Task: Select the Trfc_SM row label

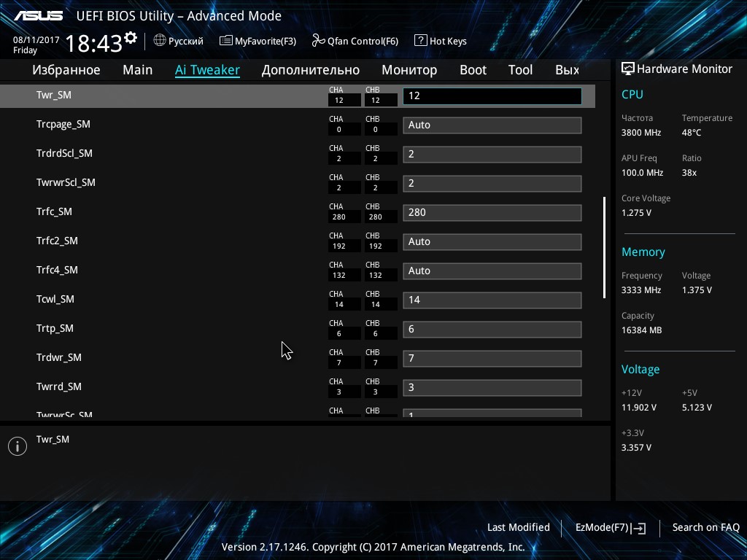Action: [x=54, y=211]
